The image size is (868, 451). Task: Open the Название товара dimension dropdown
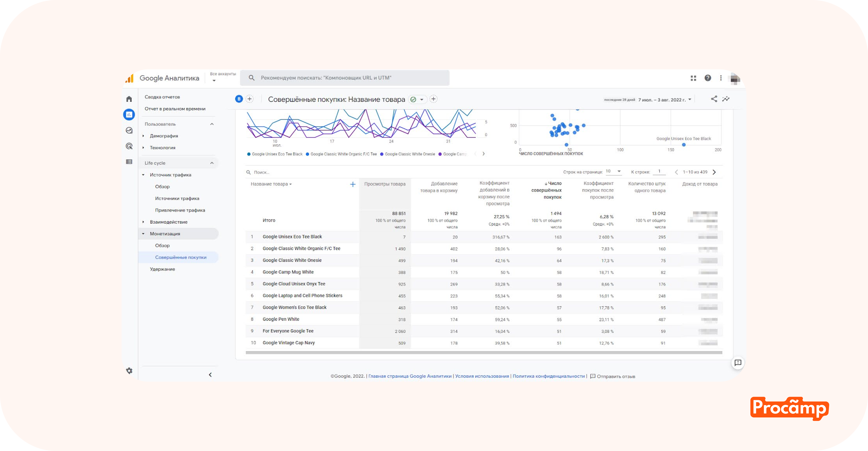point(271,184)
